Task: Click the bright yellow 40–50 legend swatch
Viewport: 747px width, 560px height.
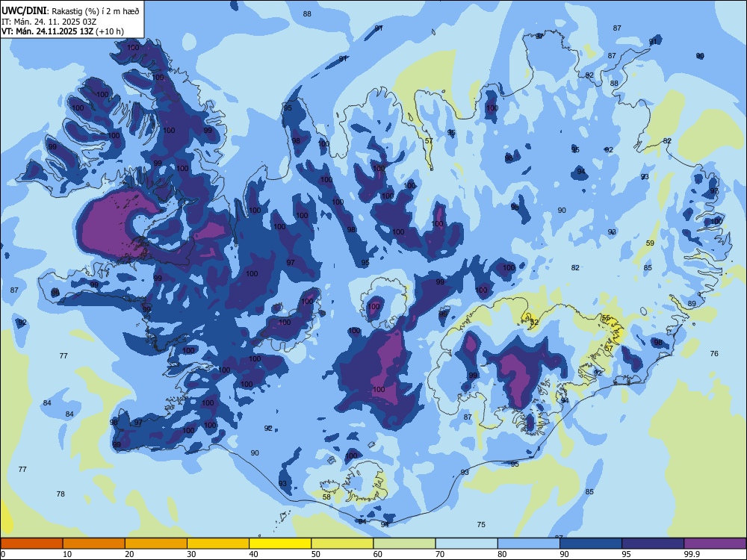Action: click(x=280, y=544)
